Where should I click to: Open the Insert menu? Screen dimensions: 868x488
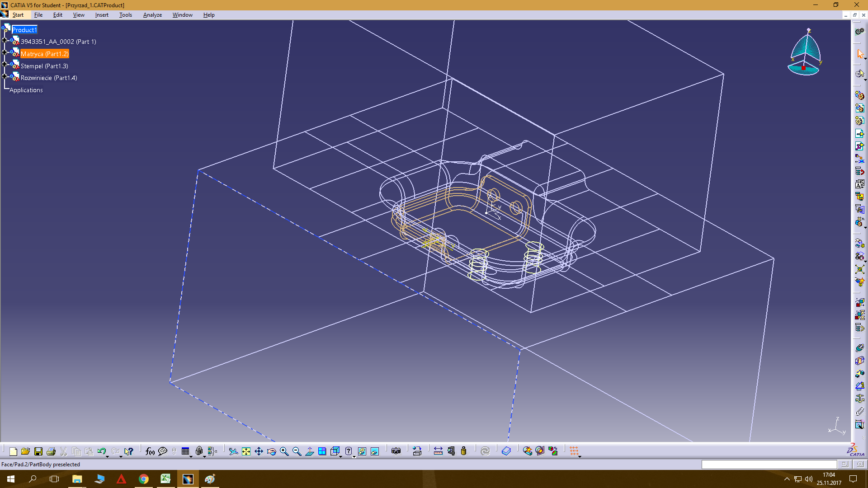[x=102, y=15]
